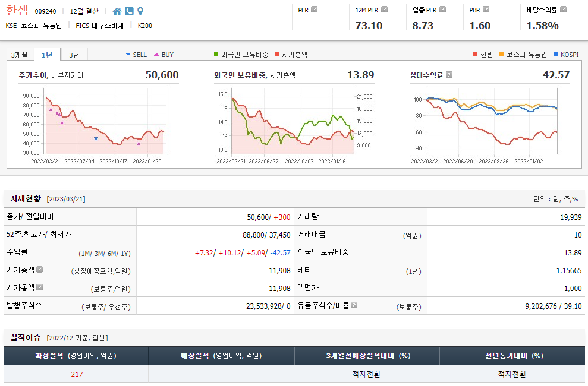Click the KSE 코스피 유통업 label
This screenshot has width=588, height=386.
(34, 26)
